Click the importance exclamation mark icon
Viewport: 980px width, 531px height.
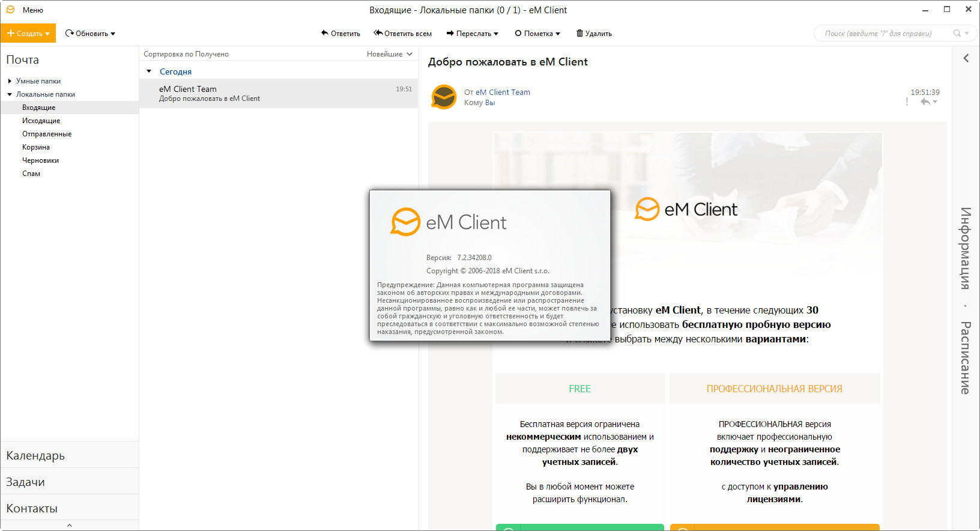[x=907, y=102]
